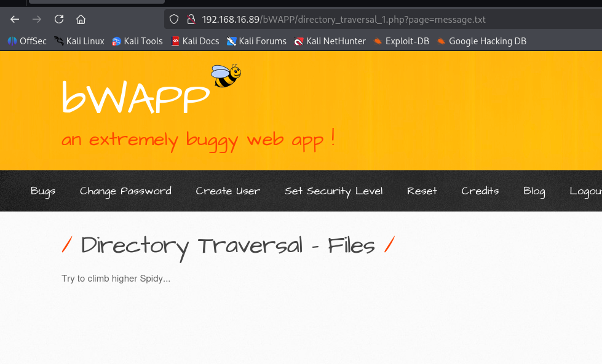Click the Logout menu item
602x364 pixels.
point(585,191)
